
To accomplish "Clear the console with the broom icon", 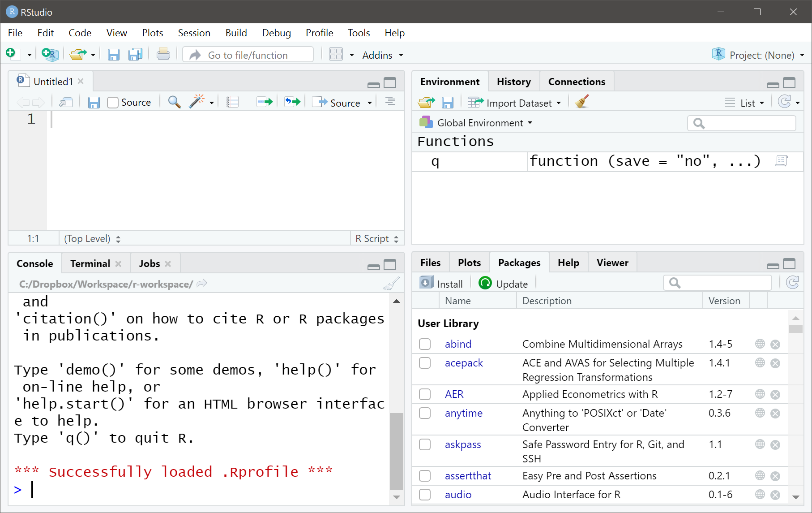I will (x=392, y=284).
